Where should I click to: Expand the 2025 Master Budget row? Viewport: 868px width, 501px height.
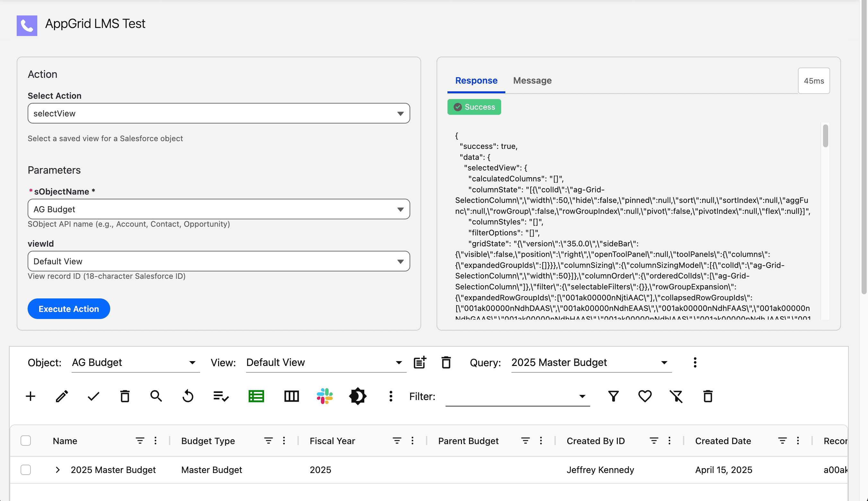click(x=58, y=470)
